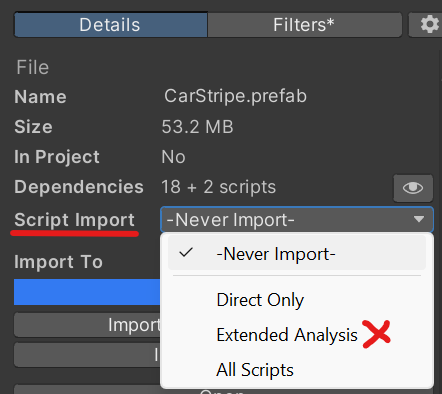Image resolution: width=442 pixels, height=394 pixels.
Task: Click the 18 + 2 scripts value
Action: click(219, 187)
